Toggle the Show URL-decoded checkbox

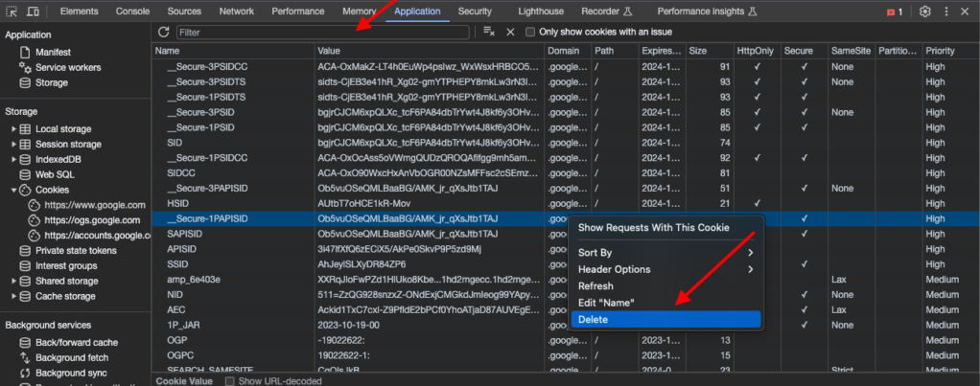click(x=230, y=380)
